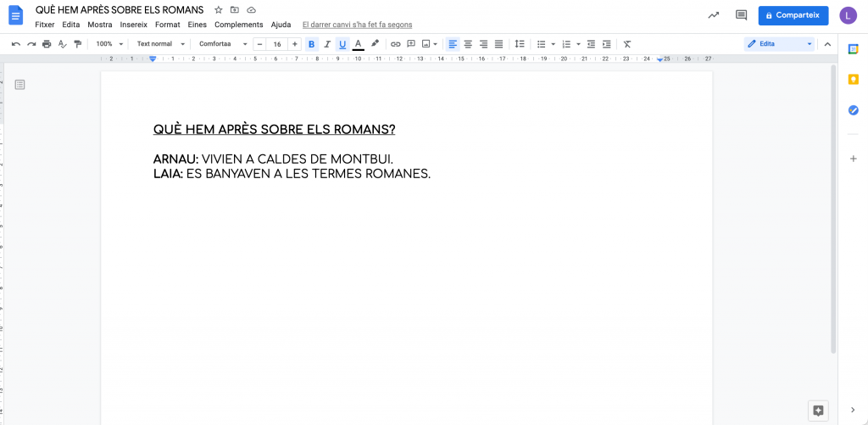Expand the Text normal style dropdown
This screenshot has height=425, width=868.
[x=160, y=44]
